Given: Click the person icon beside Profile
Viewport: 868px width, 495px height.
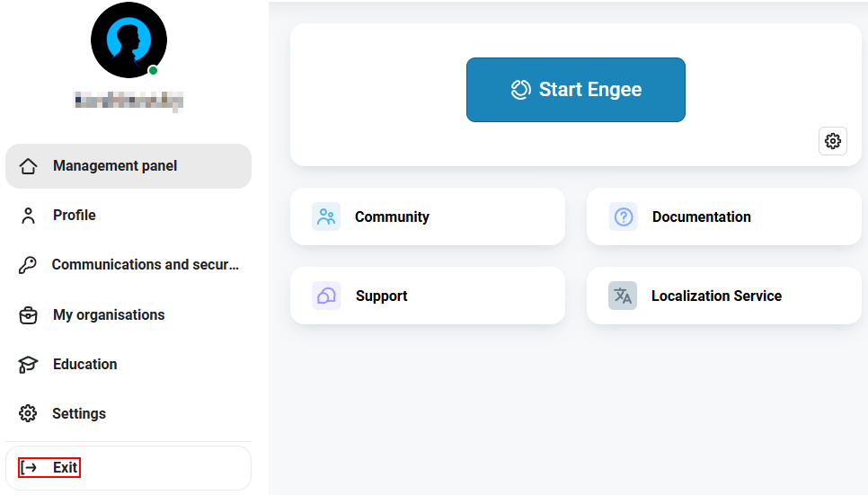Looking at the screenshot, I should point(28,216).
